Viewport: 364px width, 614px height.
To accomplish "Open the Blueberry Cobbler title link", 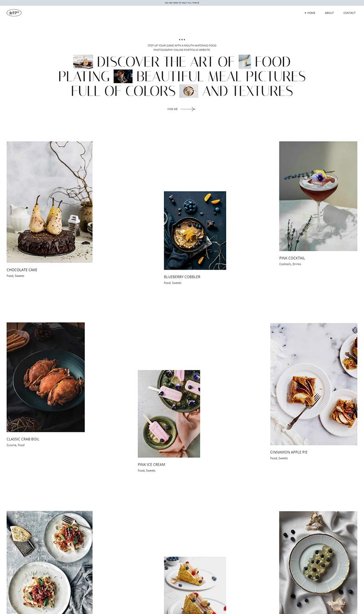I will 182,276.
